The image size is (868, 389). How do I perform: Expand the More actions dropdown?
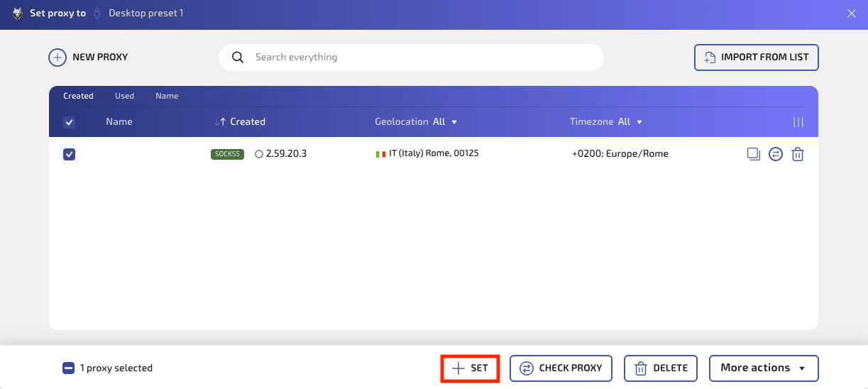[x=764, y=368]
